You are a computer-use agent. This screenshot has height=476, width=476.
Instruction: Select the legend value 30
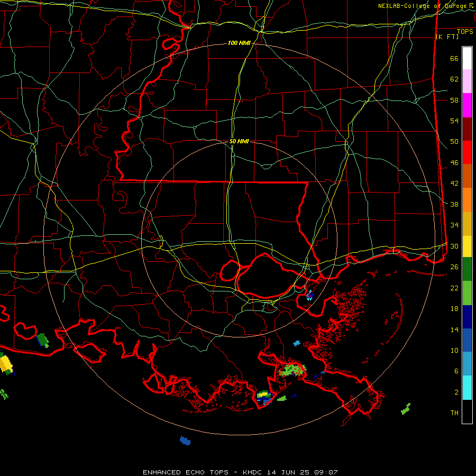point(454,246)
